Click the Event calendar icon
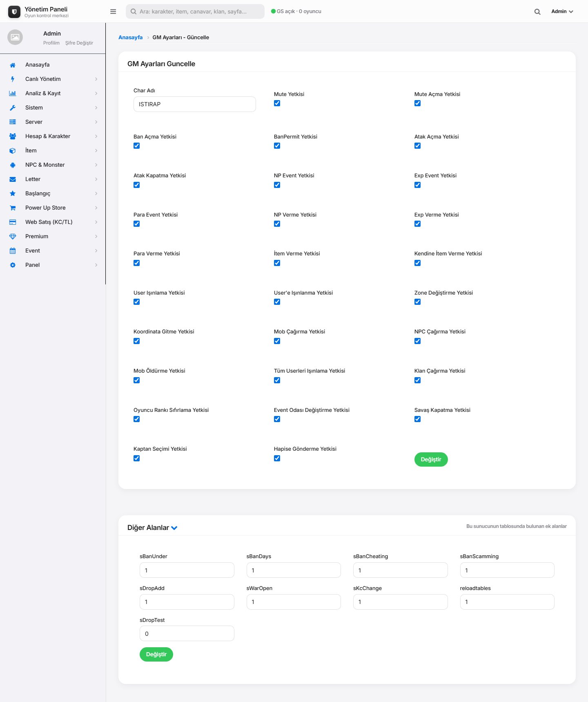The height and width of the screenshot is (702, 588). pos(13,251)
